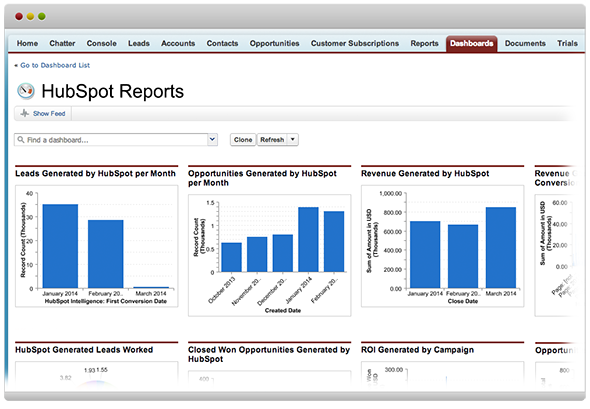Image resolution: width=590 pixels, height=409 pixels.
Task: Click the January 2014 bar in Revenue chart
Action: [425, 255]
